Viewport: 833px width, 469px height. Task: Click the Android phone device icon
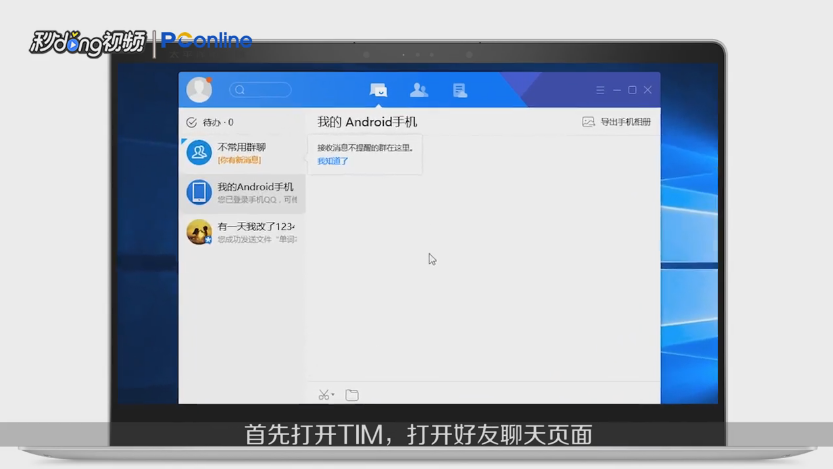[199, 192]
